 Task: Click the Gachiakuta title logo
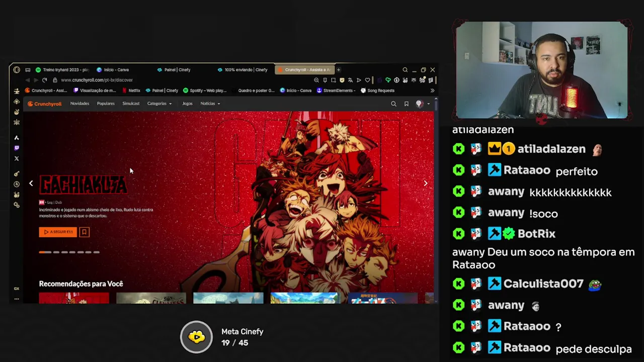coord(83,185)
